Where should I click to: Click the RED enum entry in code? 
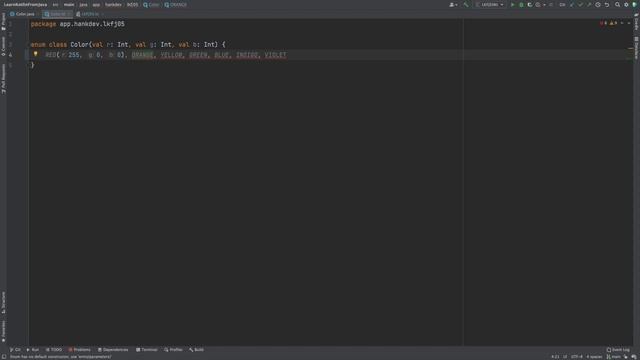pyautogui.click(x=51, y=55)
